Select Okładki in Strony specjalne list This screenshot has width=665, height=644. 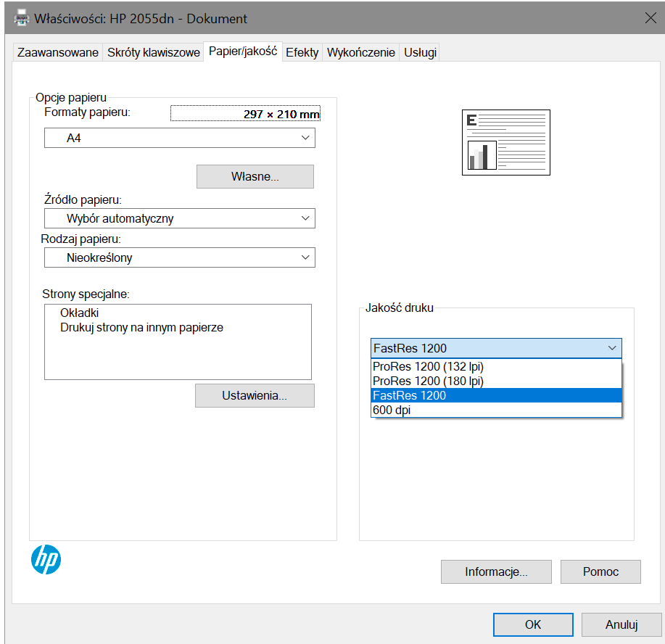tap(79, 313)
